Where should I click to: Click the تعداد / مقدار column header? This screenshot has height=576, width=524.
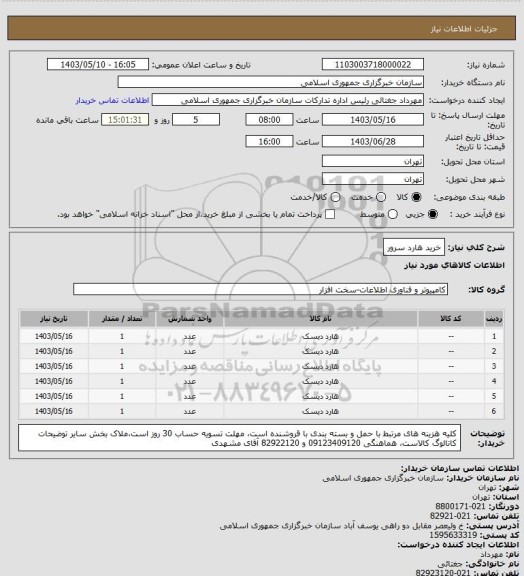point(122,318)
